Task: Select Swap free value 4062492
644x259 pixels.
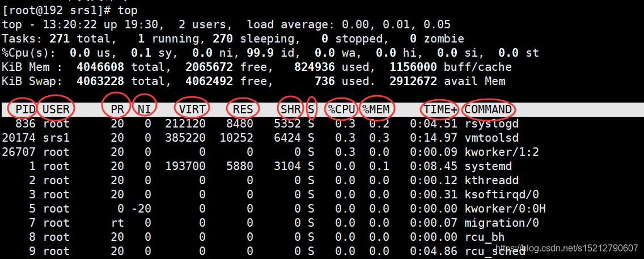Action: click(209, 81)
